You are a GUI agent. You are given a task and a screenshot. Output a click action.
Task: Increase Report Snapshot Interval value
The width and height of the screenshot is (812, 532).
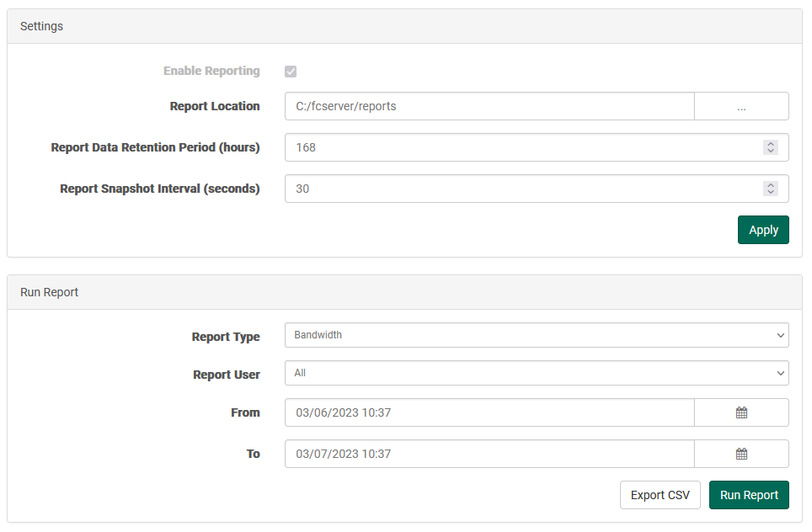coord(771,185)
